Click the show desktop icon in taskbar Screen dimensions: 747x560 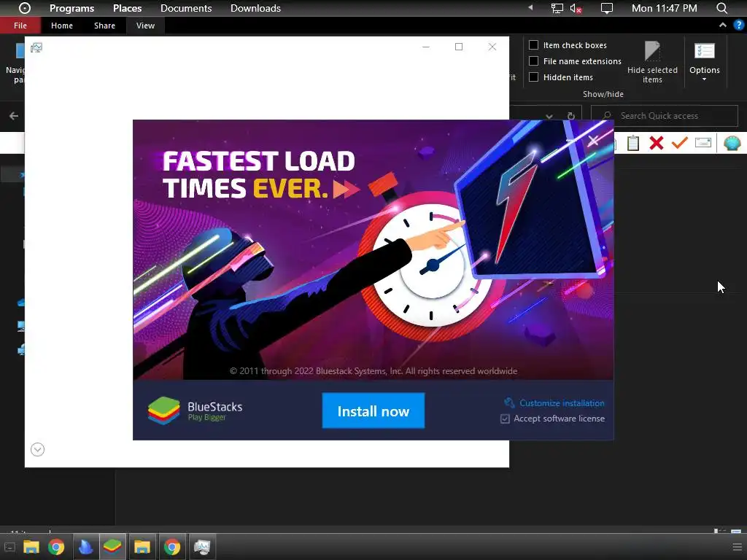pos(9,547)
